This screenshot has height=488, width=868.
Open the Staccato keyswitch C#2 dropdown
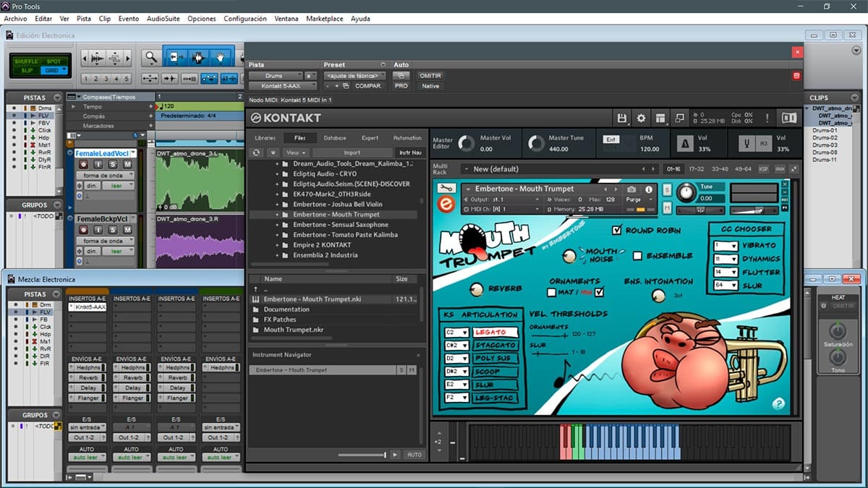(456, 346)
